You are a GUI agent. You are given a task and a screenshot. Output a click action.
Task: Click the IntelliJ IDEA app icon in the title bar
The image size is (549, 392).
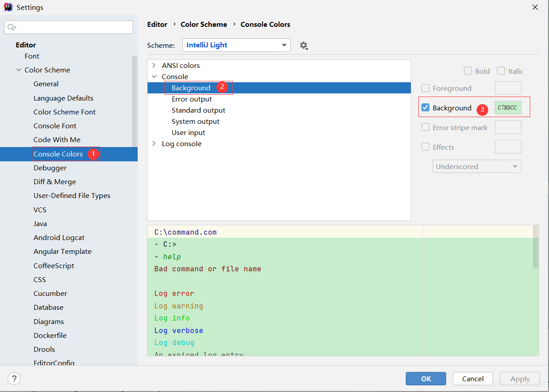coord(8,7)
